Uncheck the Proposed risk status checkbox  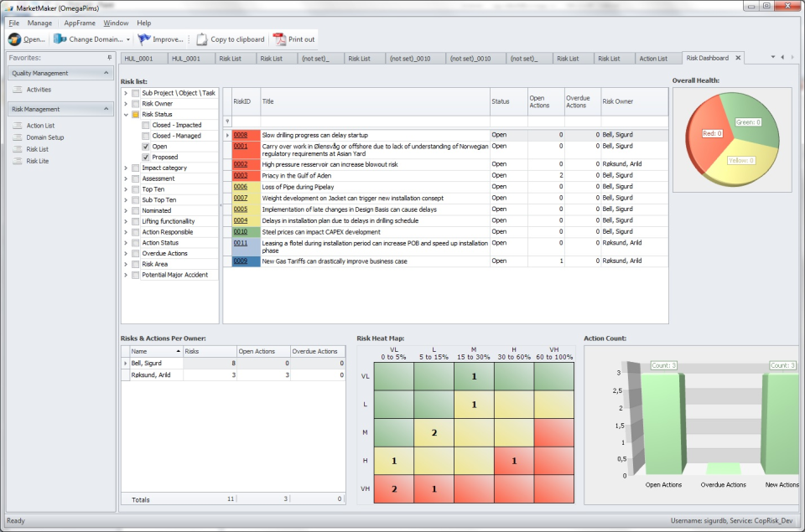(146, 157)
